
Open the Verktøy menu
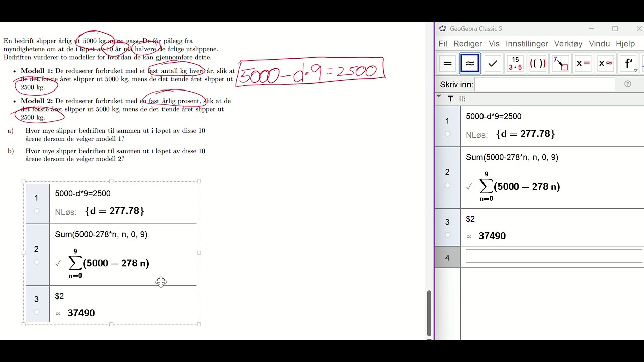568,44
